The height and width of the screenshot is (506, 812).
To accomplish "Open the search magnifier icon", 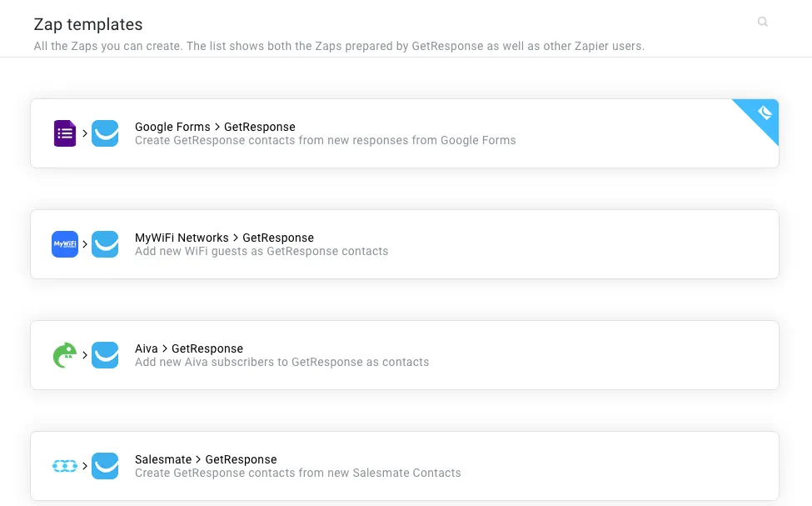I will tap(762, 22).
